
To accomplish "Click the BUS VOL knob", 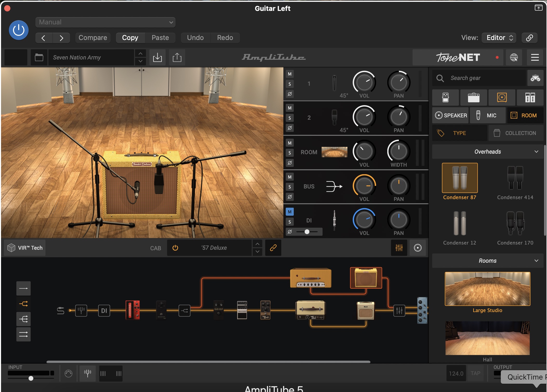I will [364, 186].
